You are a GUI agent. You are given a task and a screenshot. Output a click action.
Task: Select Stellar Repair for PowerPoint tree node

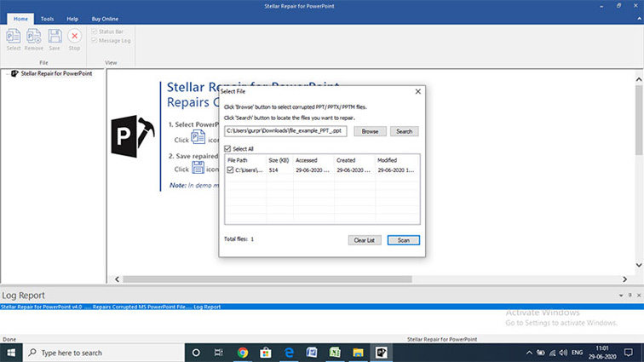click(56, 73)
